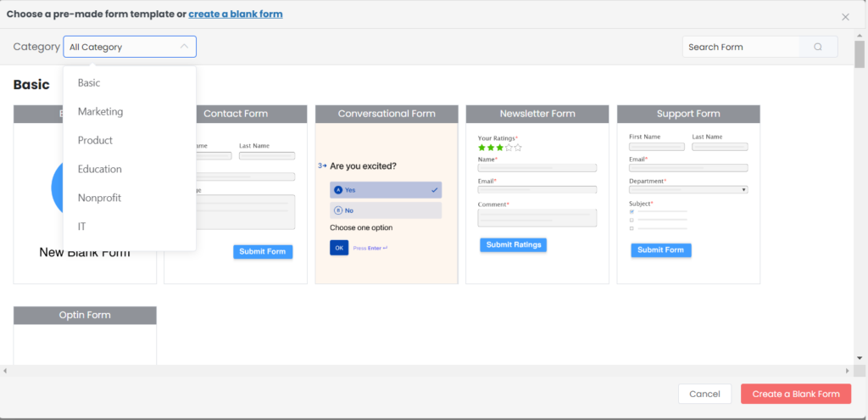Select No option in Conversational Form preview
The height and width of the screenshot is (420, 868).
(386, 210)
